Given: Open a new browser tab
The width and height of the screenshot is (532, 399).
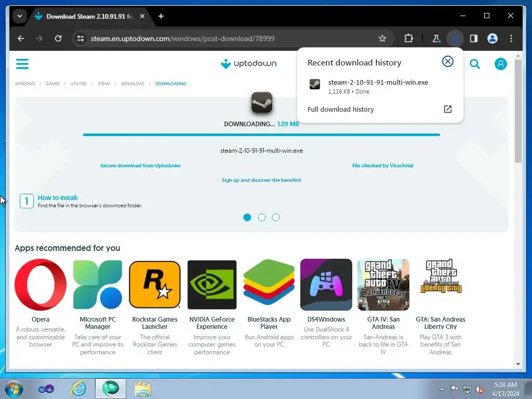Looking at the screenshot, I should (x=161, y=16).
